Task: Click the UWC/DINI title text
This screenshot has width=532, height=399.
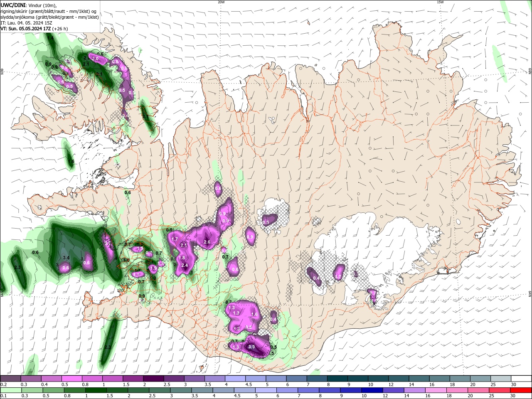Action: pos(13,5)
